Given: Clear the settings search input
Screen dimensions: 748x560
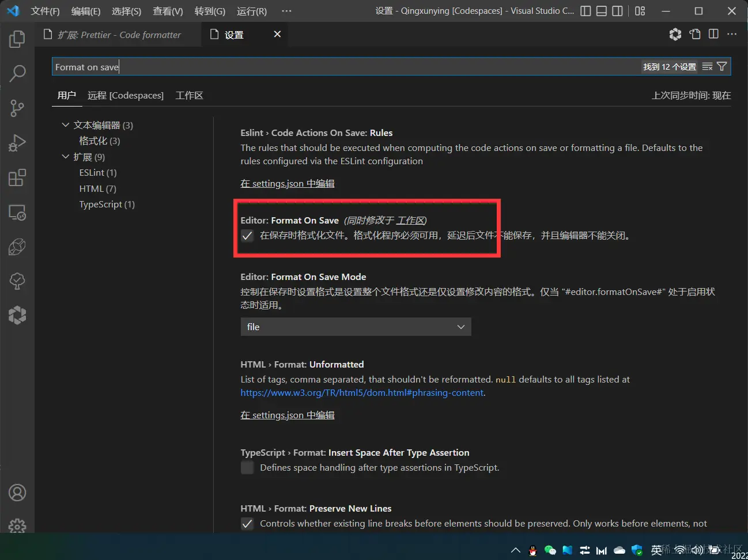Looking at the screenshot, I should coord(707,67).
